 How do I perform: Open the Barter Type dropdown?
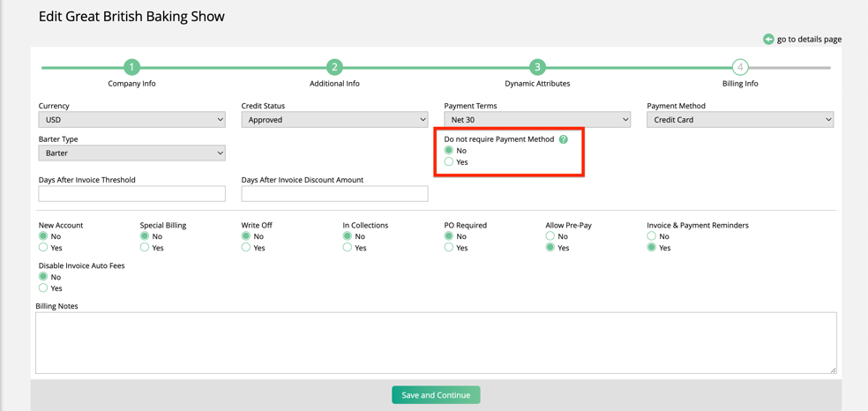131,153
